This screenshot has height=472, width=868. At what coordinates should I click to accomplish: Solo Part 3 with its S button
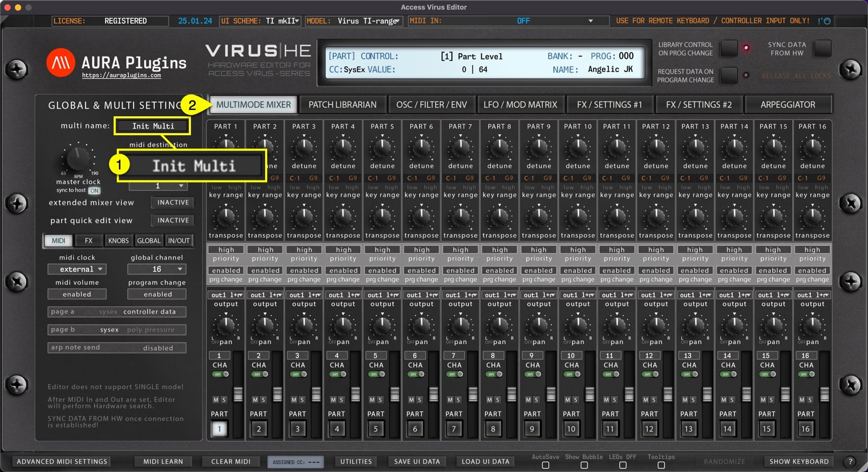click(302, 400)
